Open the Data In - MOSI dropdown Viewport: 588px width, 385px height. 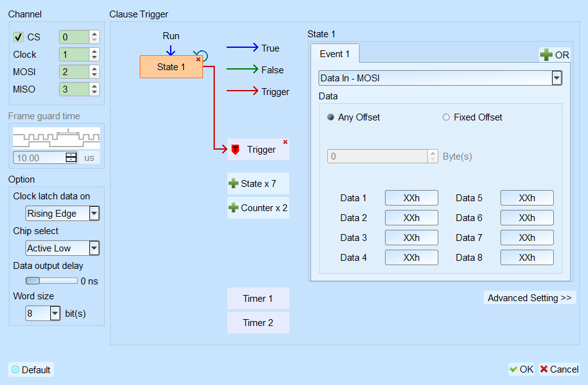pyautogui.click(x=556, y=78)
